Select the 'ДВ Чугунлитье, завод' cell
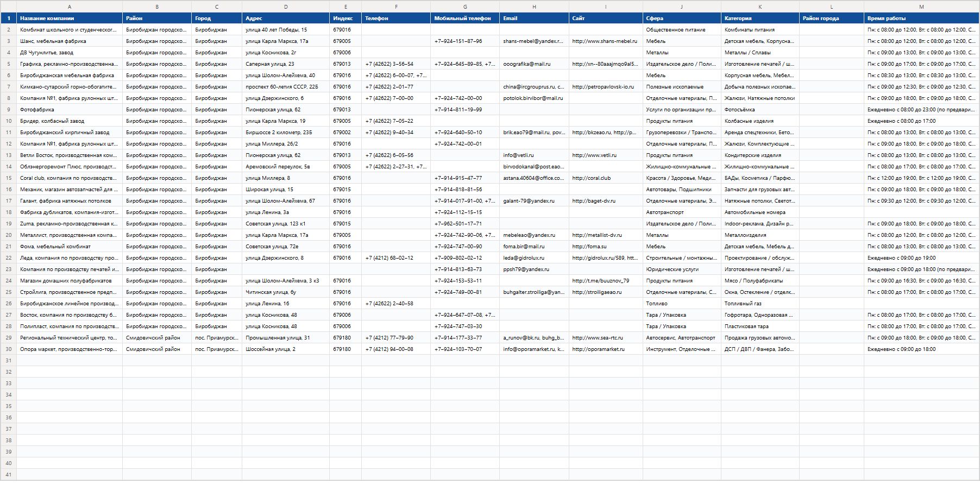The height and width of the screenshot is (490, 980). tap(70, 52)
